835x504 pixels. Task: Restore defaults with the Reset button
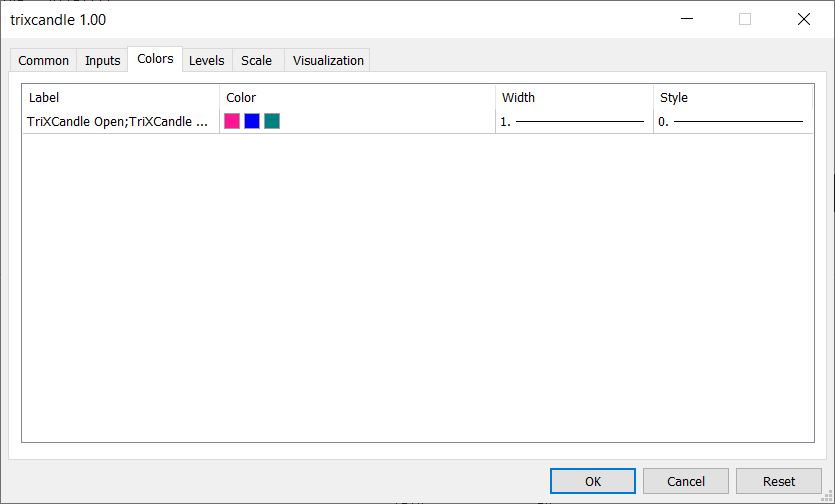779,481
